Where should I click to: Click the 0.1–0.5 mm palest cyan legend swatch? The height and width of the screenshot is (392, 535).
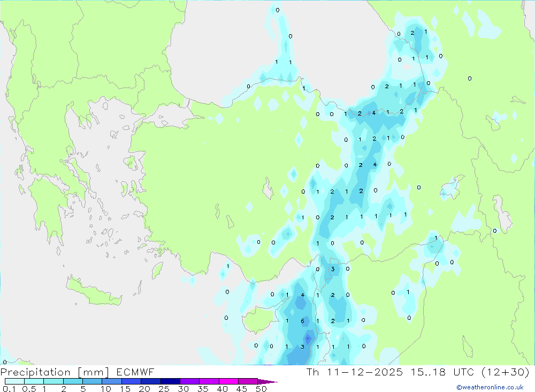[x=14, y=381]
